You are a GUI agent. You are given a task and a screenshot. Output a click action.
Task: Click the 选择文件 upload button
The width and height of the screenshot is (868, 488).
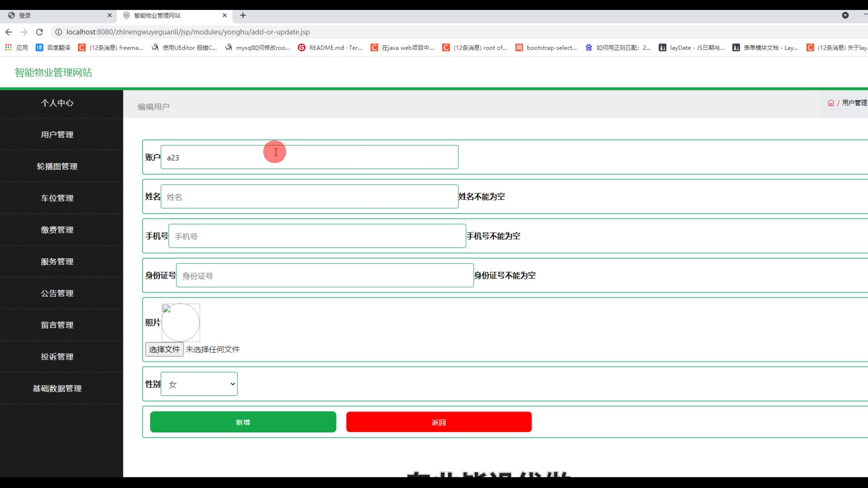[x=165, y=349]
